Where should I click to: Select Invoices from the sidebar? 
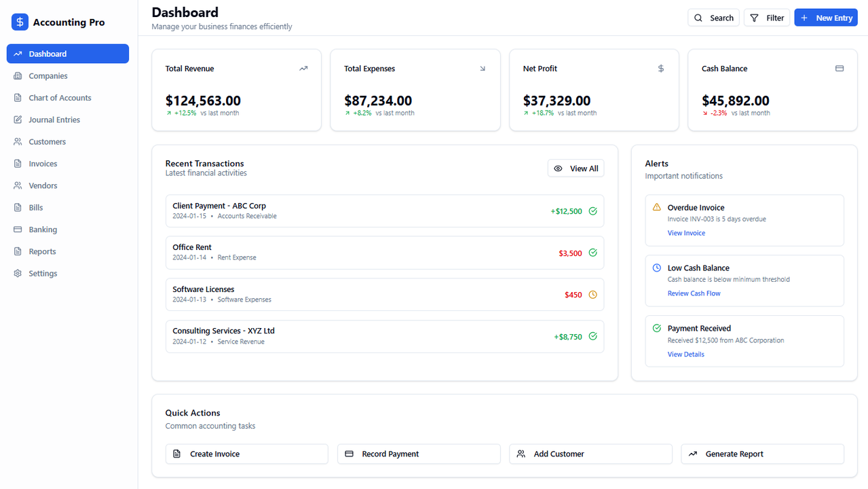point(68,164)
